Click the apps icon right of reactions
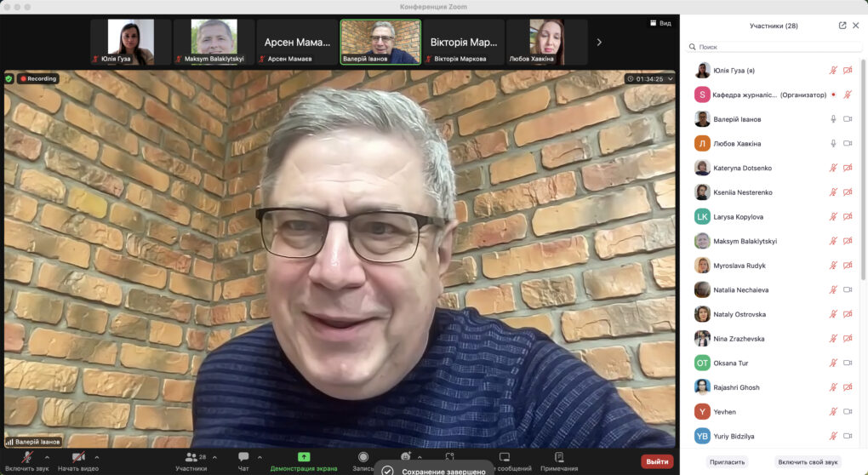 (449, 456)
